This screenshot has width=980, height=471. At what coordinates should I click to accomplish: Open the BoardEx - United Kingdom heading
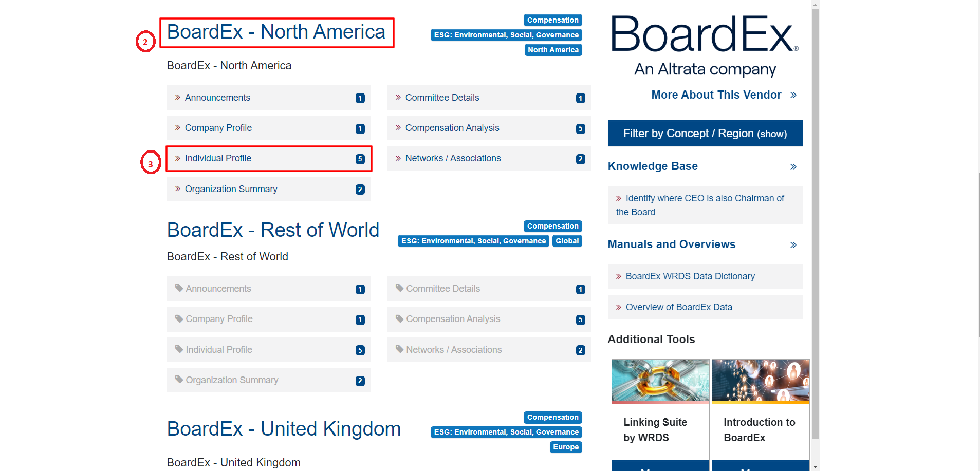point(284,429)
